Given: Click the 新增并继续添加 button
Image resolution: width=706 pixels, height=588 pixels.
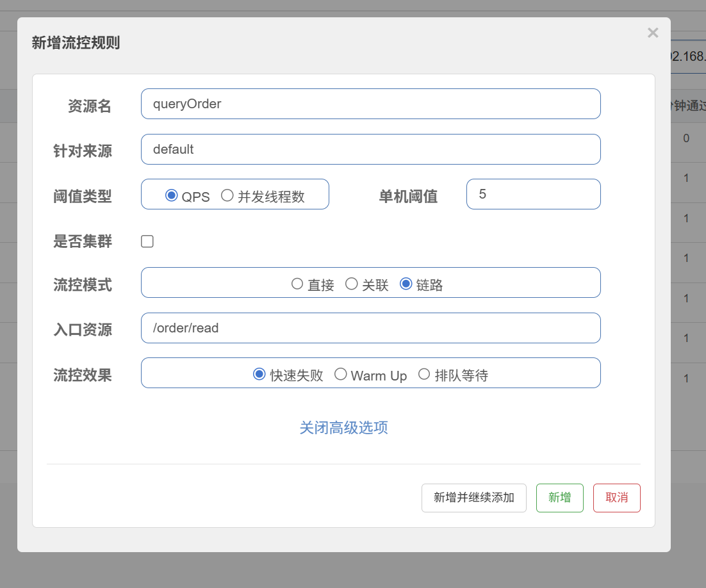Looking at the screenshot, I should [x=473, y=498].
